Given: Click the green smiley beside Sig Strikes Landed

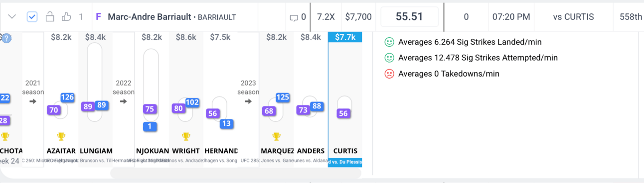Looking at the screenshot, I should pyautogui.click(x=389, y=42).
